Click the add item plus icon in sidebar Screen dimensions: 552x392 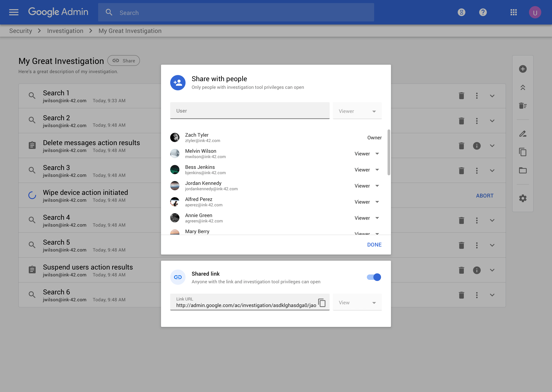pos(522,69)
